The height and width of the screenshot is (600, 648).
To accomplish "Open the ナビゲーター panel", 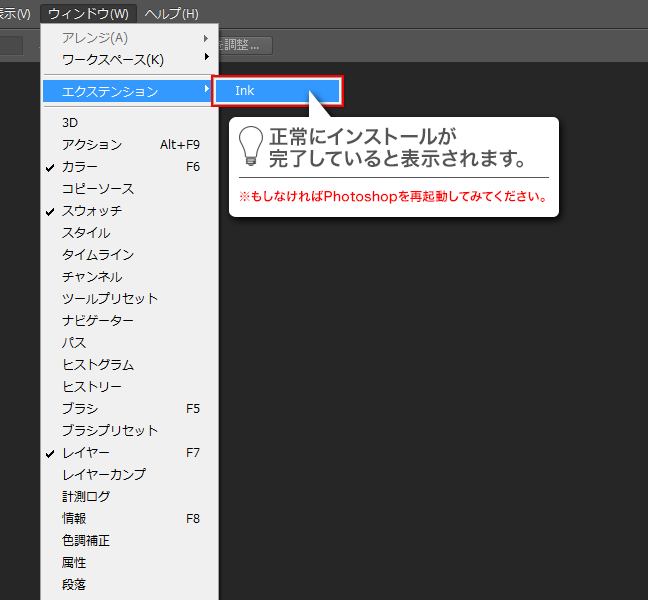I will coord(98,321).
